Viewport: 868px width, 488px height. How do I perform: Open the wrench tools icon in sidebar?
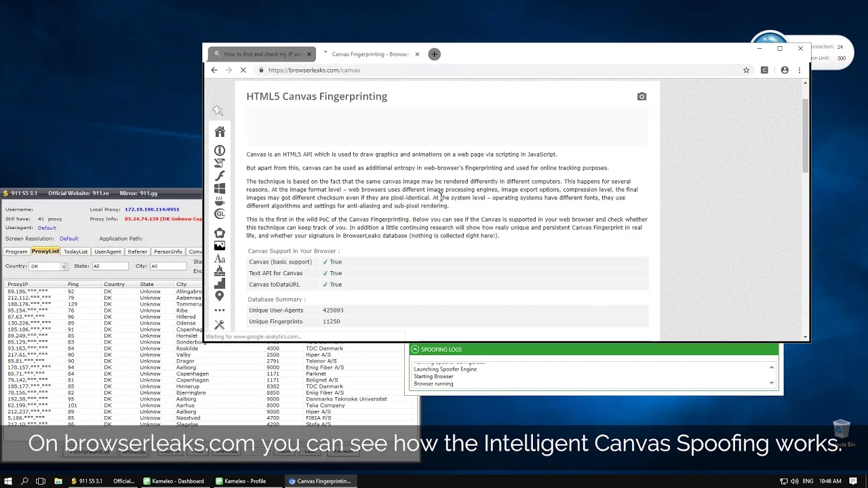tap(220, 325)
